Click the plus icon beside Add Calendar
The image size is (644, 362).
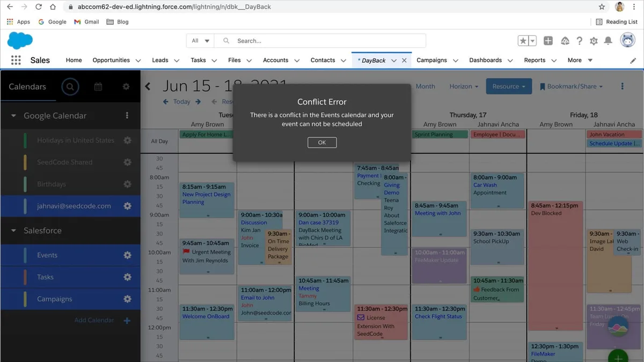[x=127, y=320]
